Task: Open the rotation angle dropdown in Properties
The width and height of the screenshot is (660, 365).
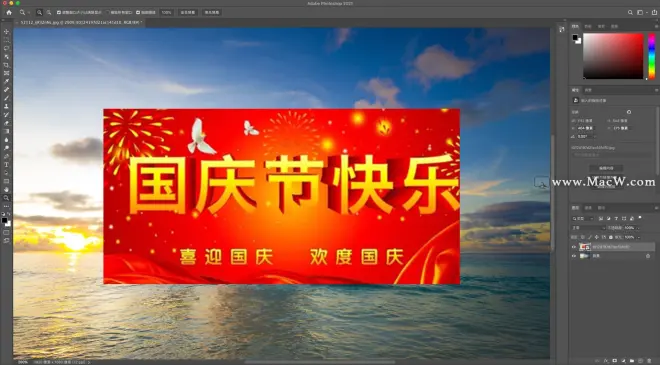Action: 594,136
